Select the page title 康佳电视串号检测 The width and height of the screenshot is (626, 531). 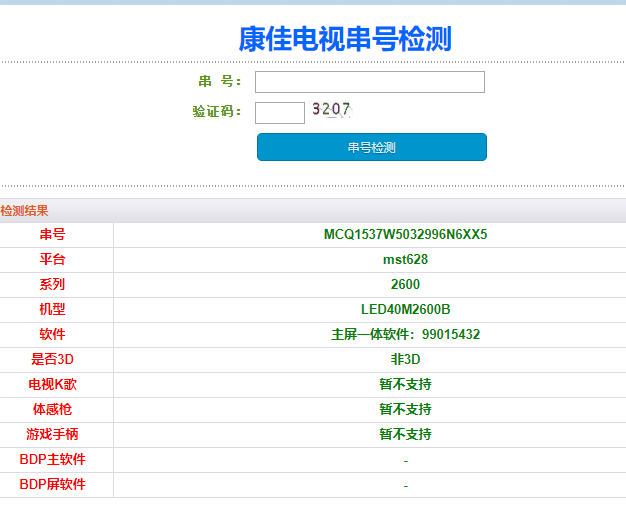(345, 39)
